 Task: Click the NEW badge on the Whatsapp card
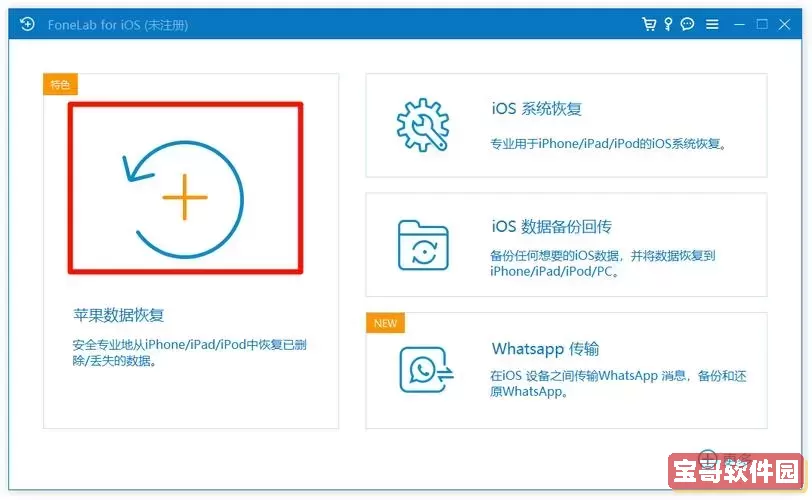(385, 323)
